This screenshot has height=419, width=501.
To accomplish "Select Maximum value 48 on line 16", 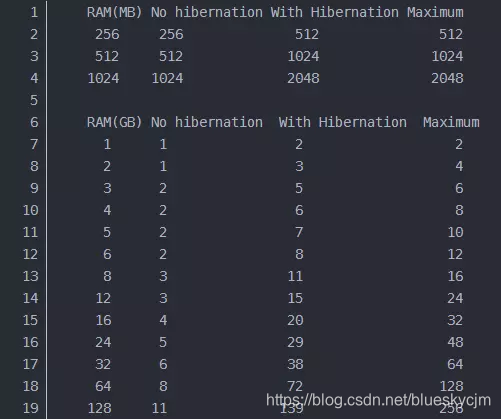I will [455, 342].
